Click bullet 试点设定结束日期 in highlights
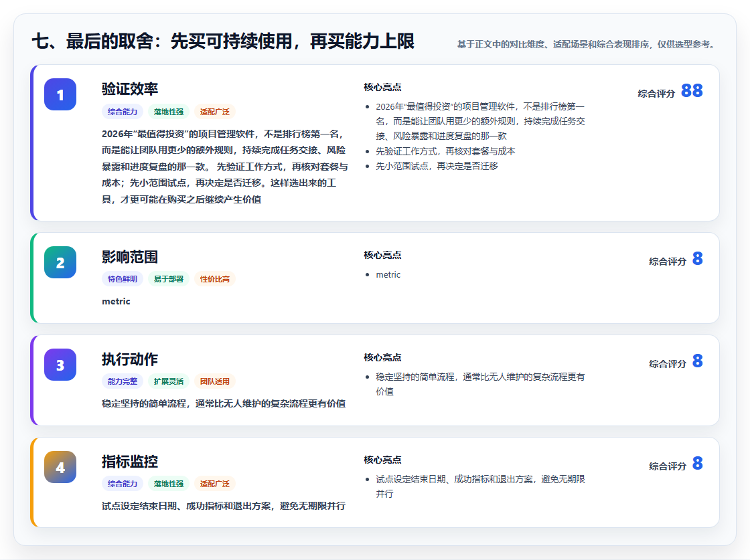The image size is (750, 560). [480, 486]
